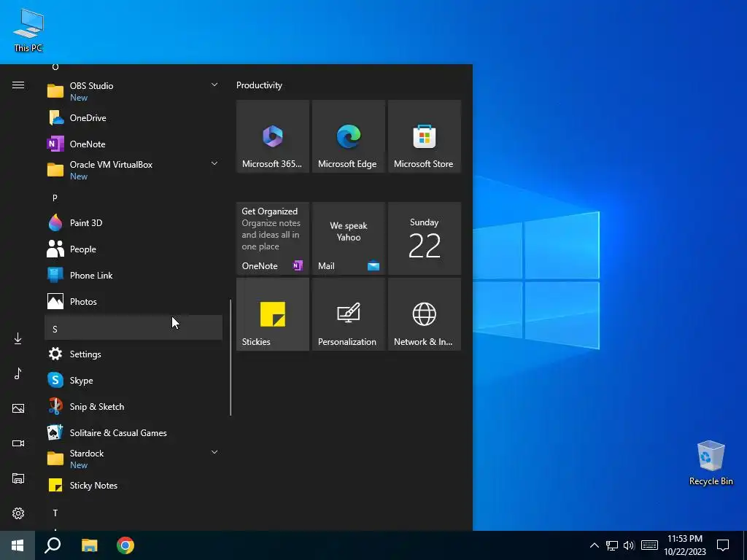Open Pictures folder from the Start sidebar
The height and width of the screenshot is (560, 747).
pyautogui.click(x=18, y=408)
